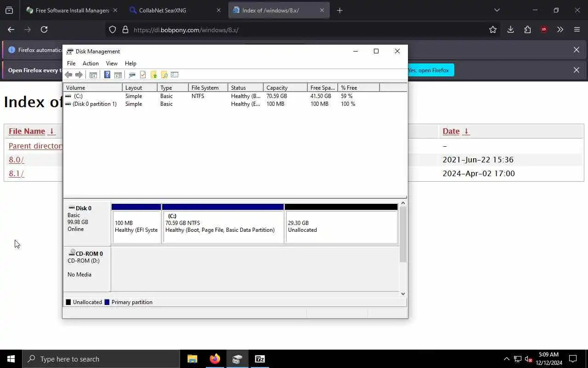This screenshot has height=368, width=588.
Task: Open the View menu in Disk Management
Action: pyautogui.click(x=112, y=63)
